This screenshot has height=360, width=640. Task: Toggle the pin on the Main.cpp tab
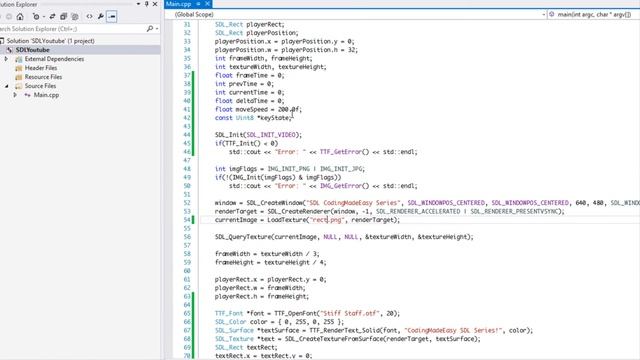198,4
